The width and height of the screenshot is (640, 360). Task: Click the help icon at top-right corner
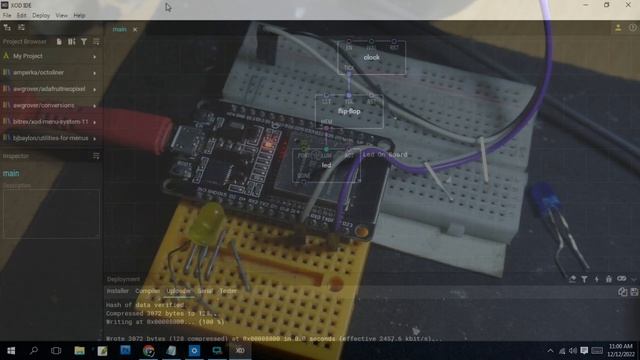tap(633, 27)
